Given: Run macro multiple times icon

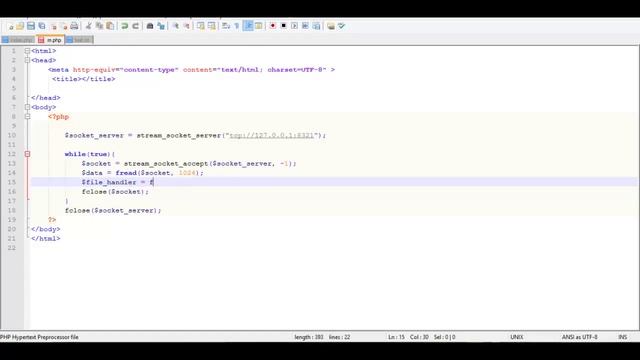Looking at the screenshot, I should 305,26.
